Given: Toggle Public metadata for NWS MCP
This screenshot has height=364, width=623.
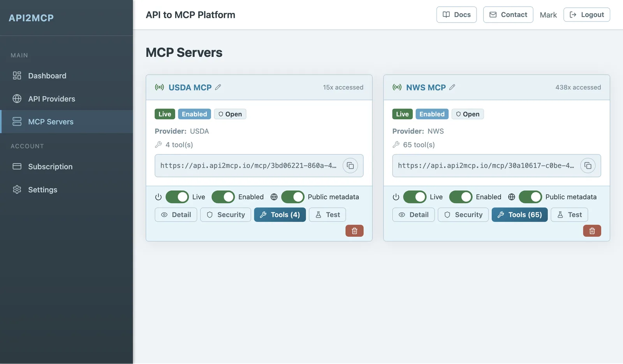Looking at the screenshot, I should [x=530, y=197].
